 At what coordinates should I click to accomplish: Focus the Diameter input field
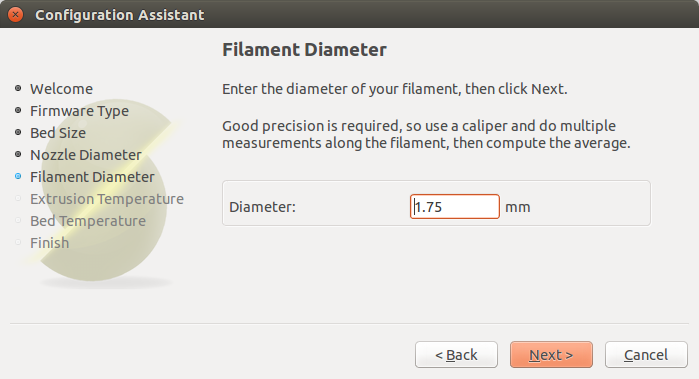(455, 206)
